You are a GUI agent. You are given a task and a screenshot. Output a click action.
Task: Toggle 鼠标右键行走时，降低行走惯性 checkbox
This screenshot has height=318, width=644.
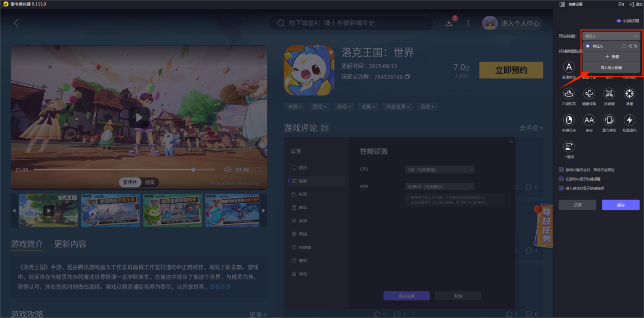(x=561, y=170)
